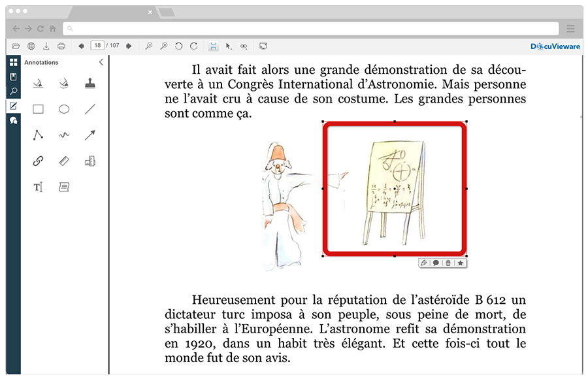
Task: Open the bookmarks panel tab
Action: click(14, 77)
